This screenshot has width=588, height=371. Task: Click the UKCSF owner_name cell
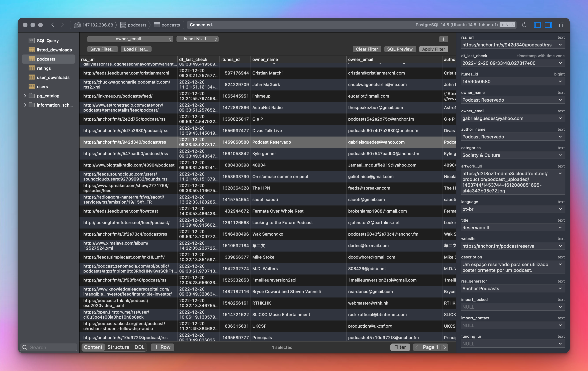(298, 326)
